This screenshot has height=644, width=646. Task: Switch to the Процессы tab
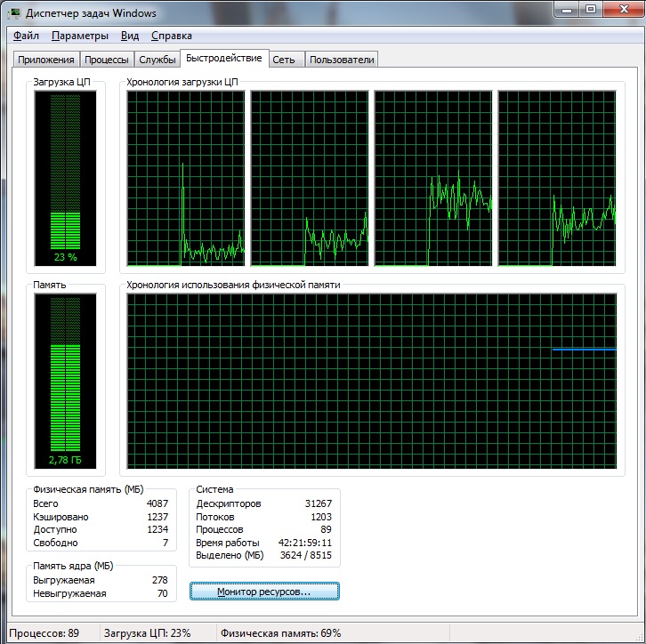[x=107, y=60]
